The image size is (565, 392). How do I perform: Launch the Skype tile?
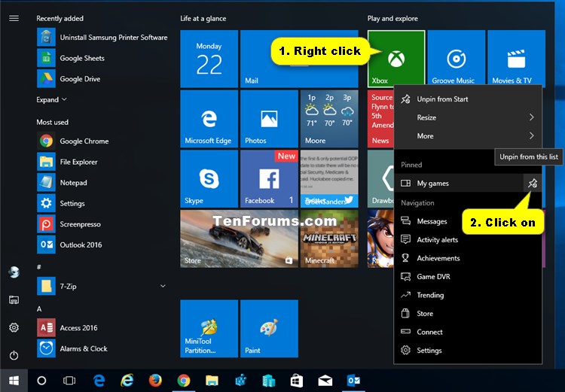[209, 179]
